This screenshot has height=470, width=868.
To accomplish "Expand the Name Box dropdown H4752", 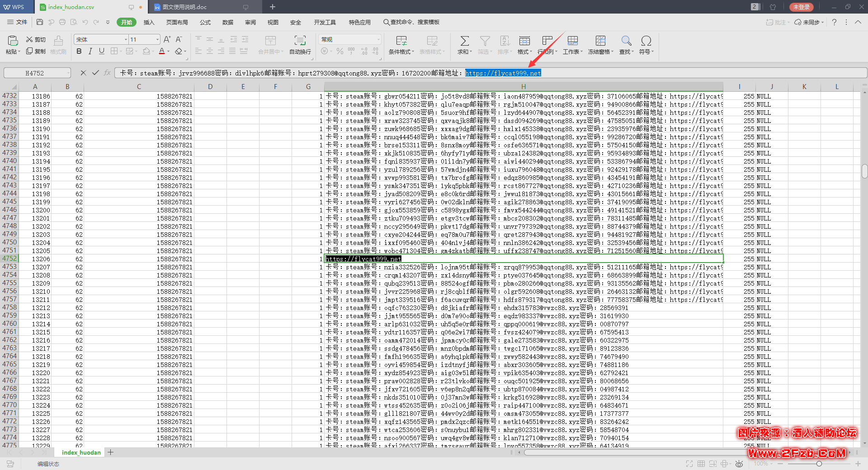I will pyautogui.click(x=69, y=73).
